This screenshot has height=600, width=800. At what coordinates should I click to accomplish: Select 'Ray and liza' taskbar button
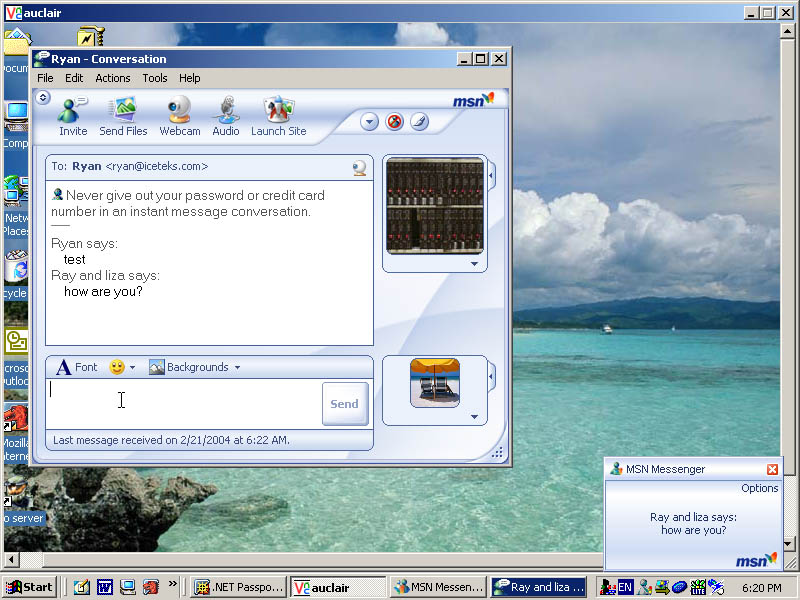[539, 587]
